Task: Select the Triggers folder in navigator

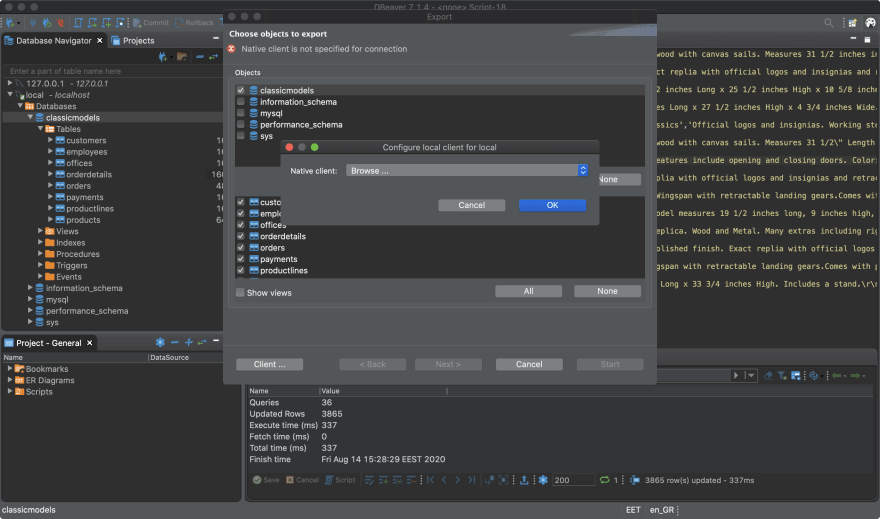Action: pos(71,265)
